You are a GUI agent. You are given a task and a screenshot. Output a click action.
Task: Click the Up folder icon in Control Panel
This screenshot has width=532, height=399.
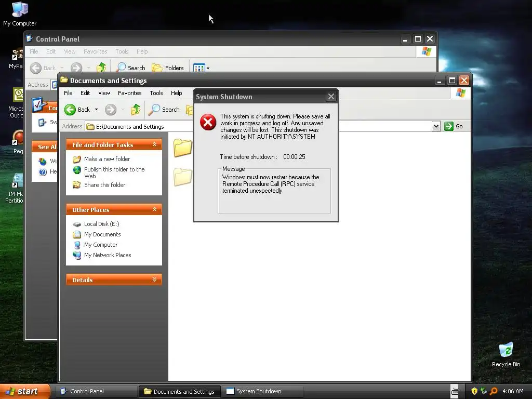point(101,68)
